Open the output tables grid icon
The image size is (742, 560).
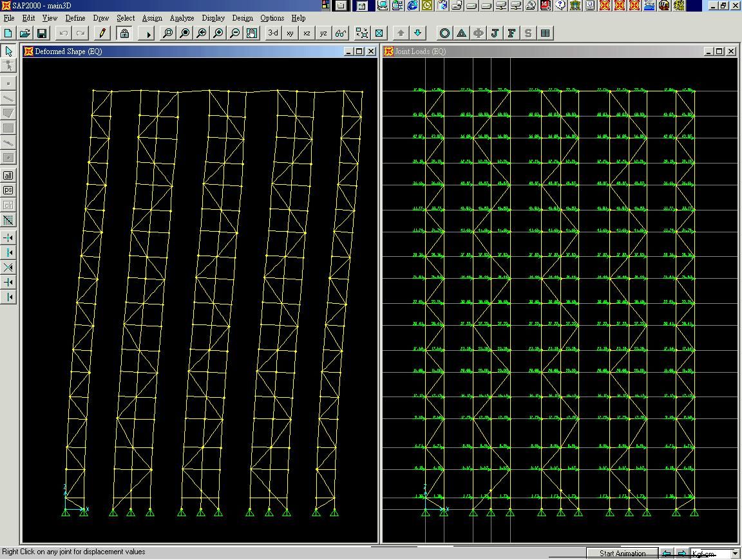[545, 33]
